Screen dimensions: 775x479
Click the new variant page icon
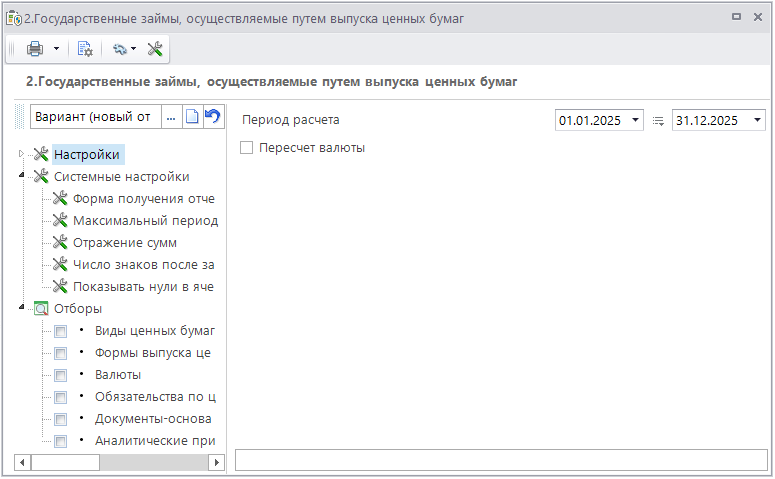(x=192, y=117)
